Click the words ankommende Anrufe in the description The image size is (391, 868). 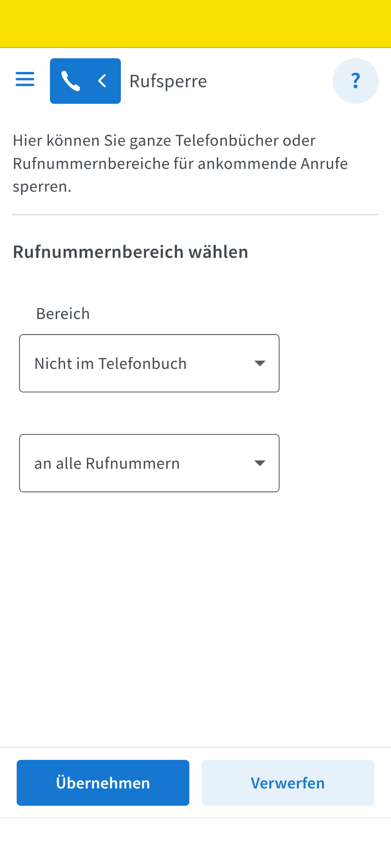(x=272, y=164)
